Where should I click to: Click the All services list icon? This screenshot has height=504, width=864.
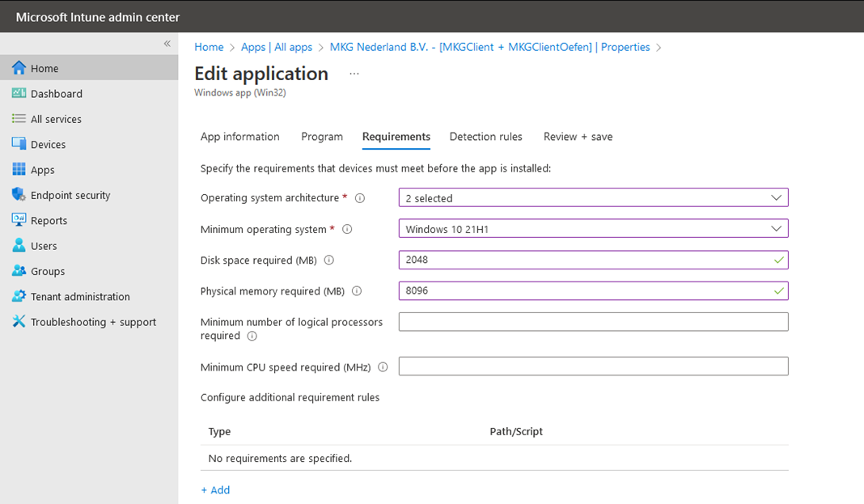click(x=19, y=118)
